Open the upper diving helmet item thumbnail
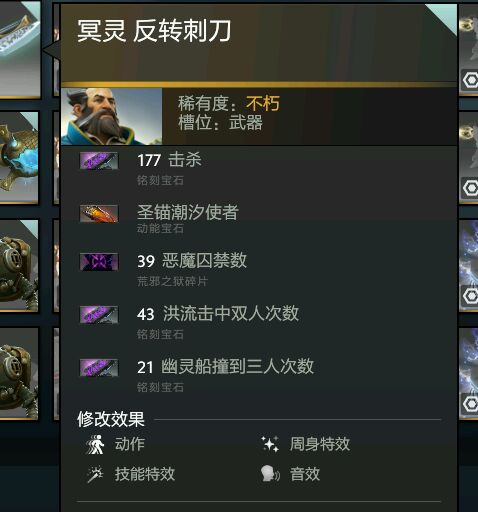 pos(19,265)
